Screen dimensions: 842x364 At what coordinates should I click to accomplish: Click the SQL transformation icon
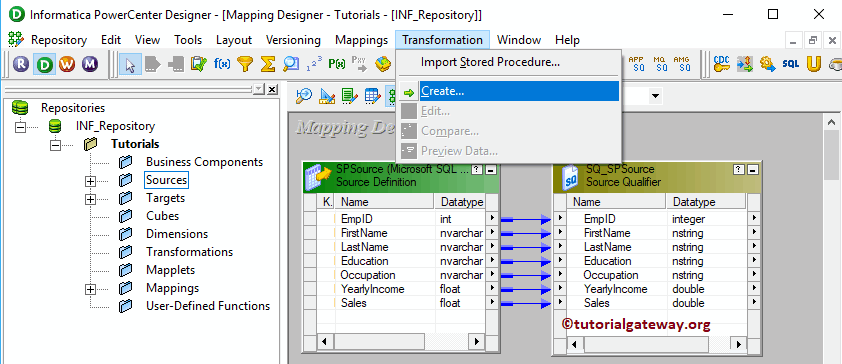[791, 64]
